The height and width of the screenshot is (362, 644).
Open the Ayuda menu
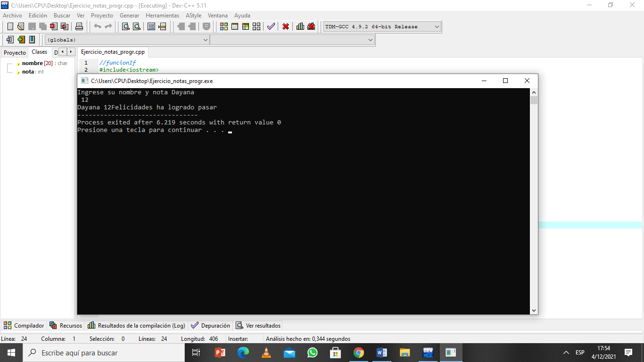(242, 16)
